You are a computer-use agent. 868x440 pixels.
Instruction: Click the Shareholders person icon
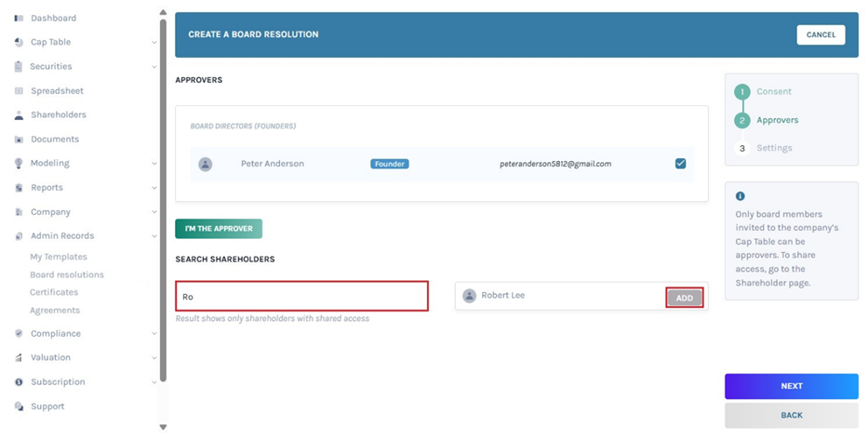point(19,115)
